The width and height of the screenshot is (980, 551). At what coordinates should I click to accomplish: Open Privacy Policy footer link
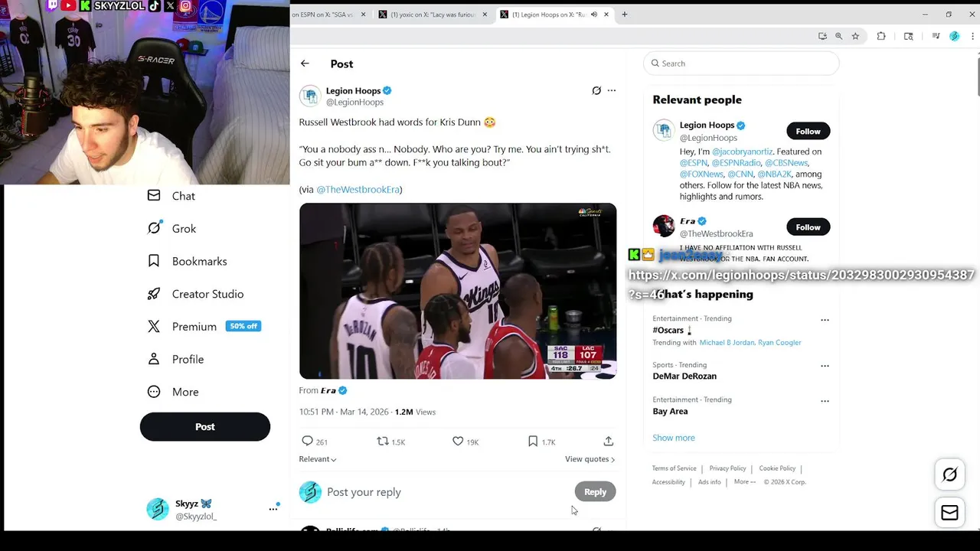[727, 468]
